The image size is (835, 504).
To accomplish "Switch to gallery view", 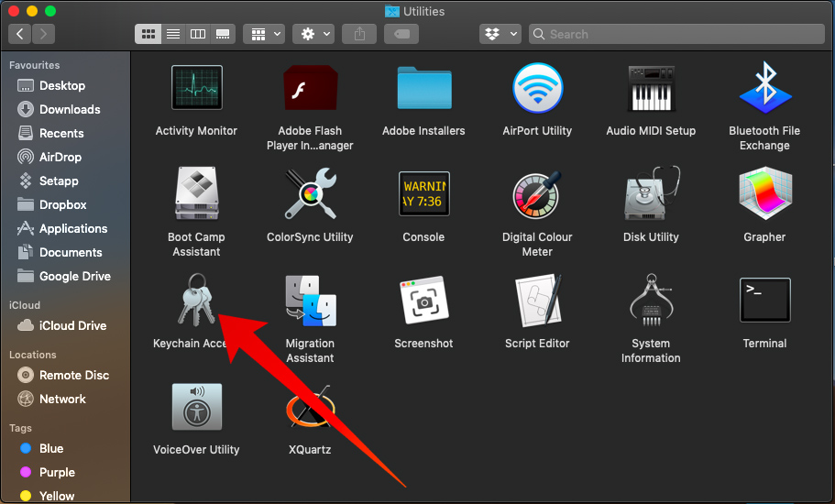I will pos(223,34).
